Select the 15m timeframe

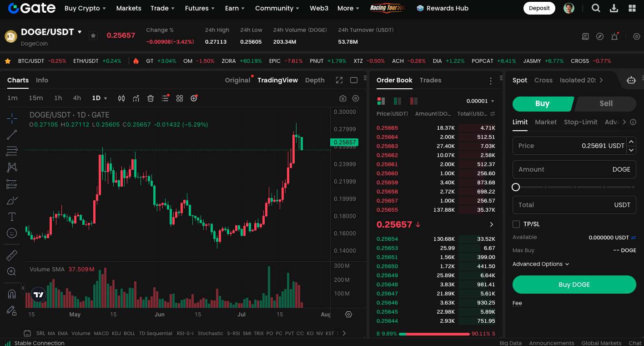pyautogui.click(x=36, y=98)
